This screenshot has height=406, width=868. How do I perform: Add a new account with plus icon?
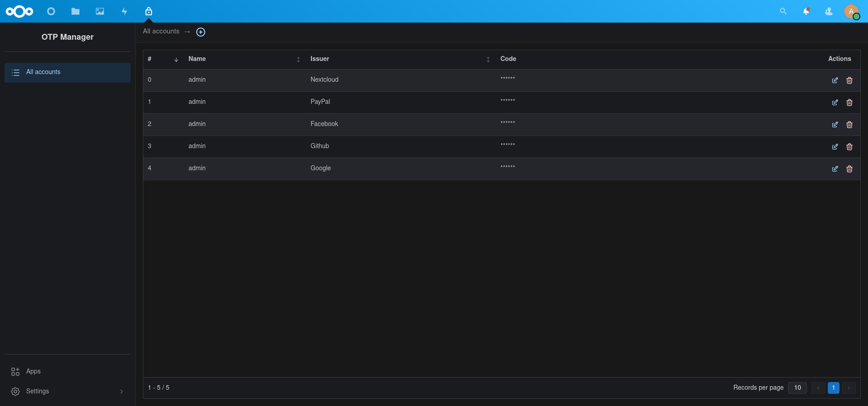[x=201, y=32]
